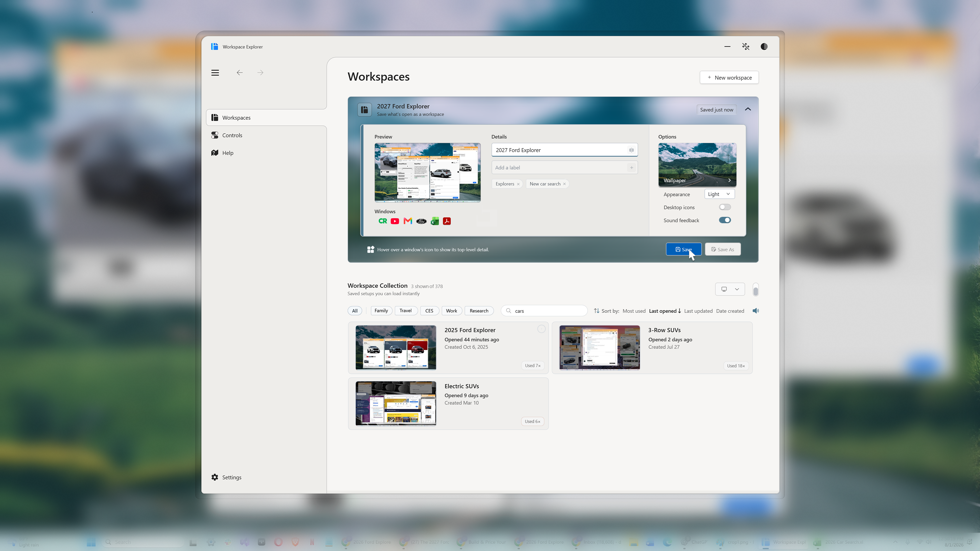Click the New workspace button
This screenshot has height=551, width=980.
pos(729,77)
